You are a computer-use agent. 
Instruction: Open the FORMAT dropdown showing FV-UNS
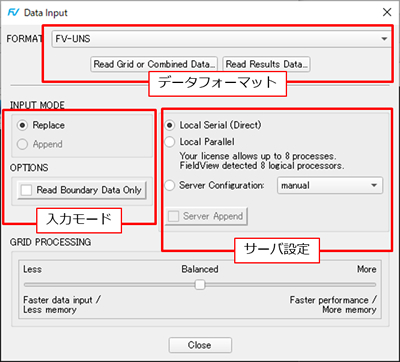coord(221,39)
